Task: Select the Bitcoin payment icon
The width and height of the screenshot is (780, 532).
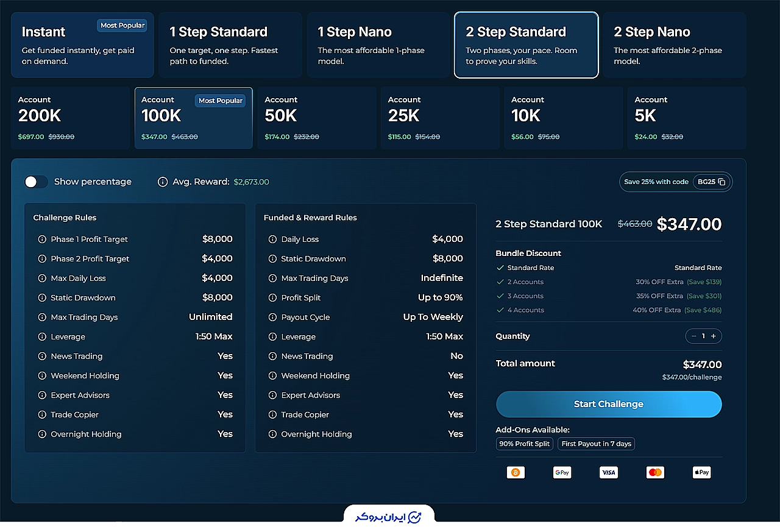Action: [x=516, y=472]
